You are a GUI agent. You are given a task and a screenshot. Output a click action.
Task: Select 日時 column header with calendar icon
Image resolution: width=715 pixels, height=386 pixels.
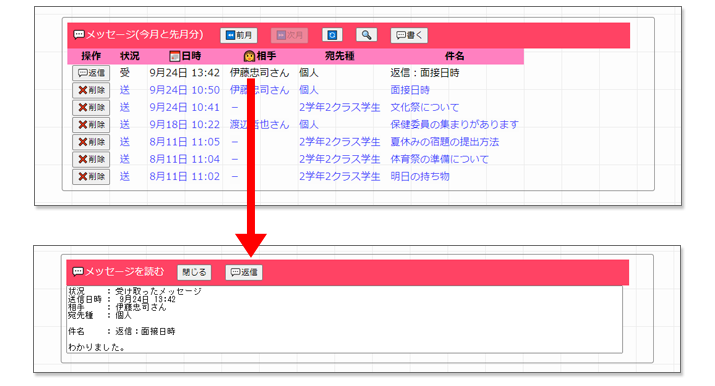[x=185, y=56]
